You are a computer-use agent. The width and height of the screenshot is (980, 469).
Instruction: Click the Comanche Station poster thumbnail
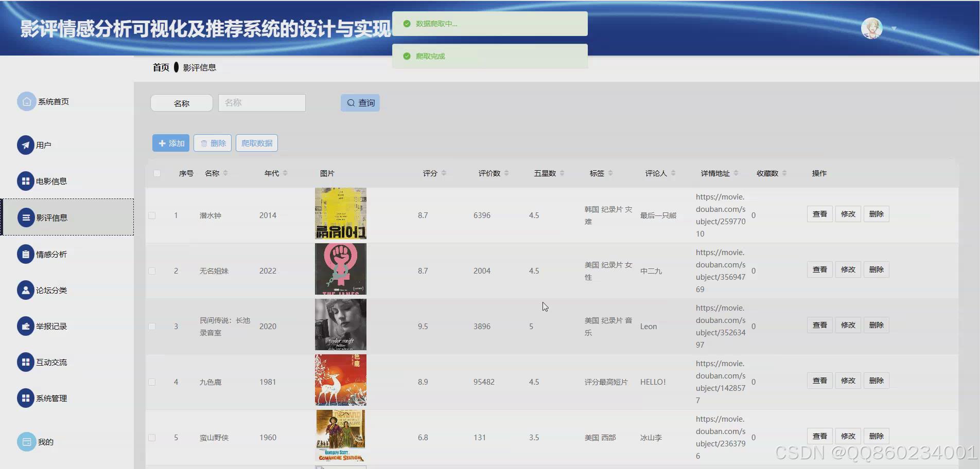pos(341,436)
